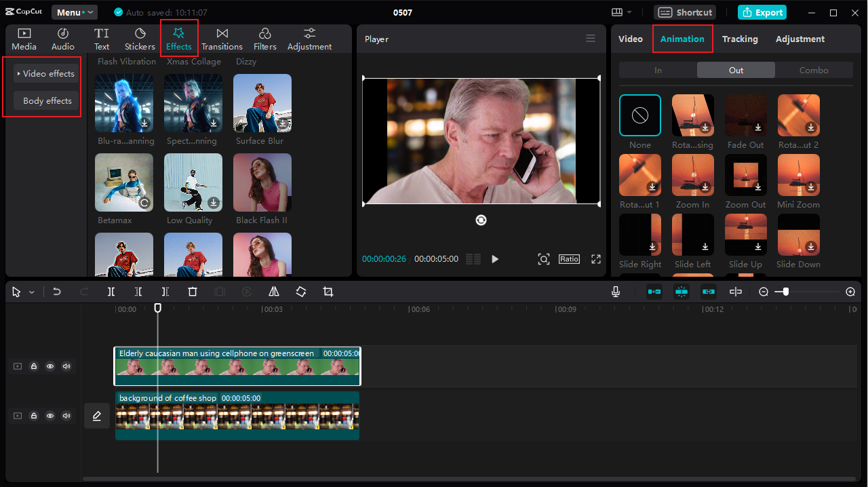Open the Adjustment panel in top toolbar
The height and width of the screenshot is (487, 868).
[x=309, y=39]
